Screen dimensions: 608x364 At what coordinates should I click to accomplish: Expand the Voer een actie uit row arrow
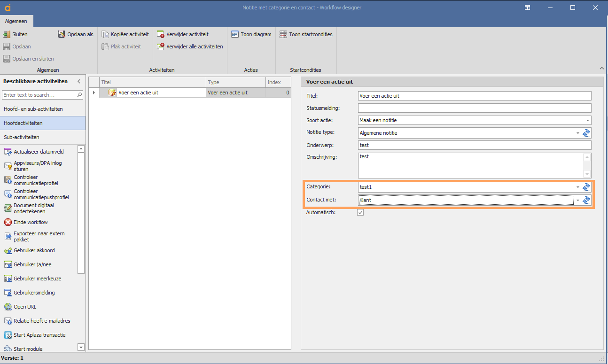[94, 93]
